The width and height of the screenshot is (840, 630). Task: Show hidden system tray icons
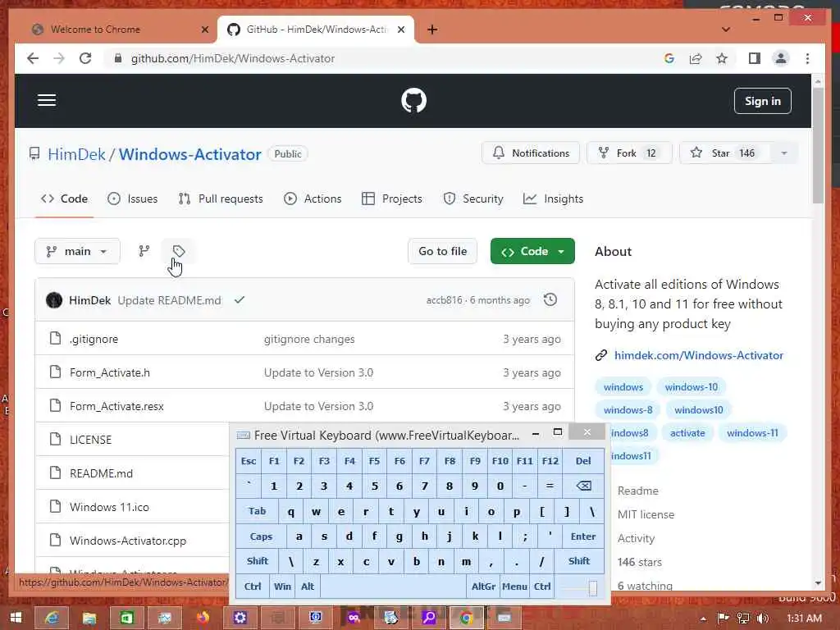pyautogui.click(x=703, y=619)
